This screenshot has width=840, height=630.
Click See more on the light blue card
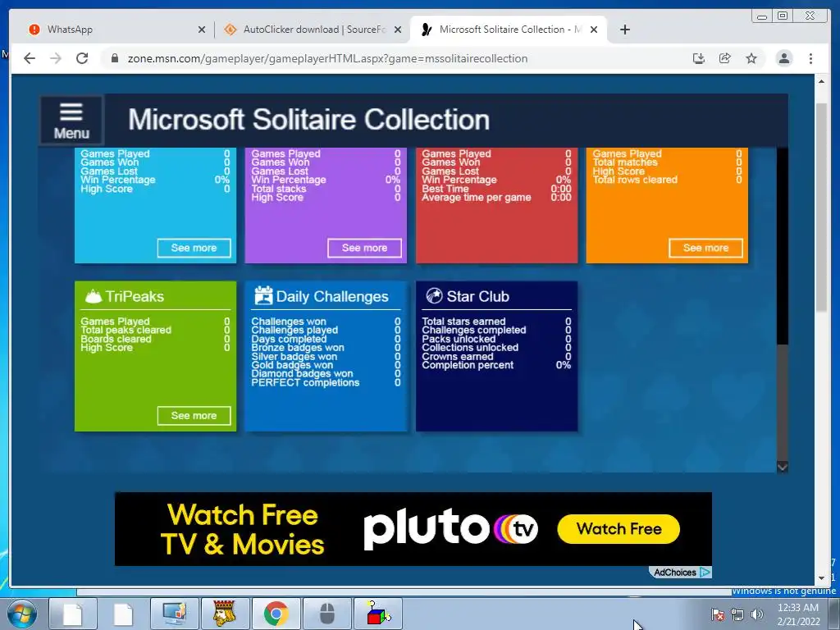[x=194, y=248]
